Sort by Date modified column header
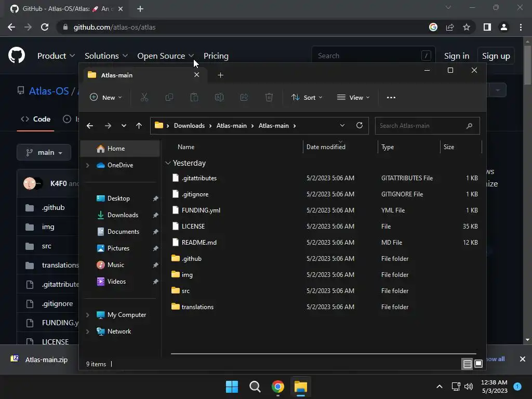The image size is (532, 399). 326,147
